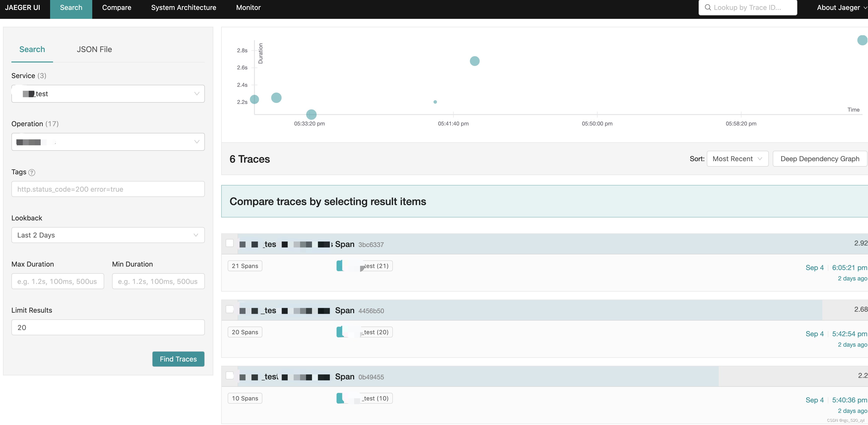Tick the checkbox beside trace 0b49455

coord(230,375)
